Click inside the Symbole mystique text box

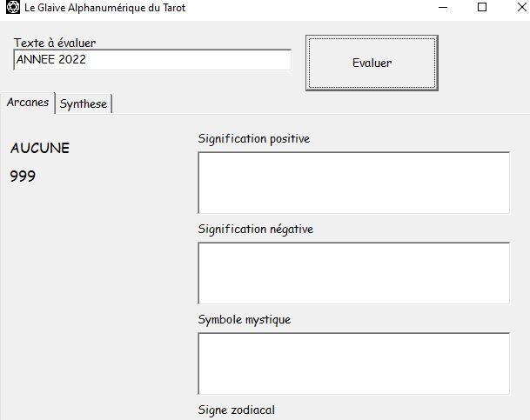pyautogui.click(x=353, y=363)
